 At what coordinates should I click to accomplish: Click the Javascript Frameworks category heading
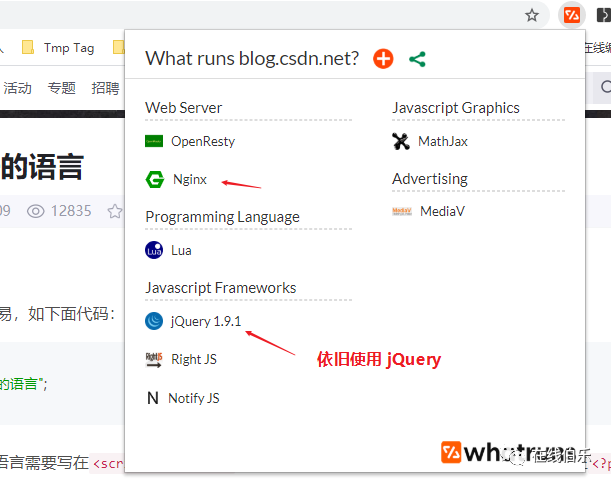click(221, 288)
